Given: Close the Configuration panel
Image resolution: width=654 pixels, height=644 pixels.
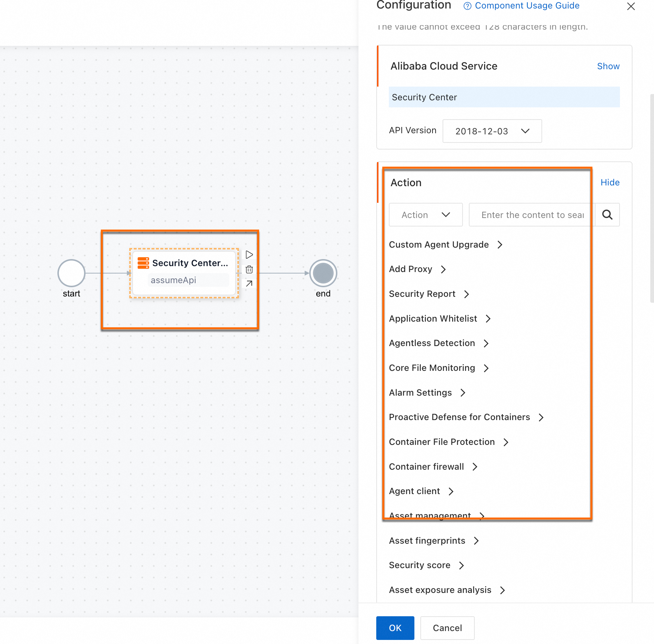Looking at the screenshot, I should [x=631, y=6].
